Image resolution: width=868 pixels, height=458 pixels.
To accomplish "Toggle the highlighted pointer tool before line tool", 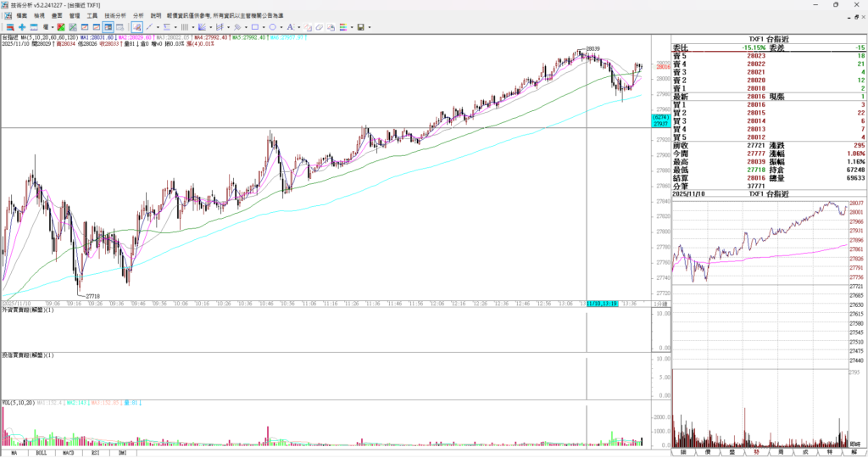I will click(136, 27).
